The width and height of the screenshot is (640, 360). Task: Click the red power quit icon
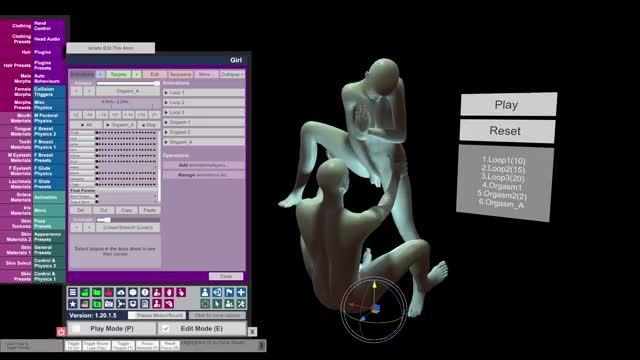[x=61, y=332]
